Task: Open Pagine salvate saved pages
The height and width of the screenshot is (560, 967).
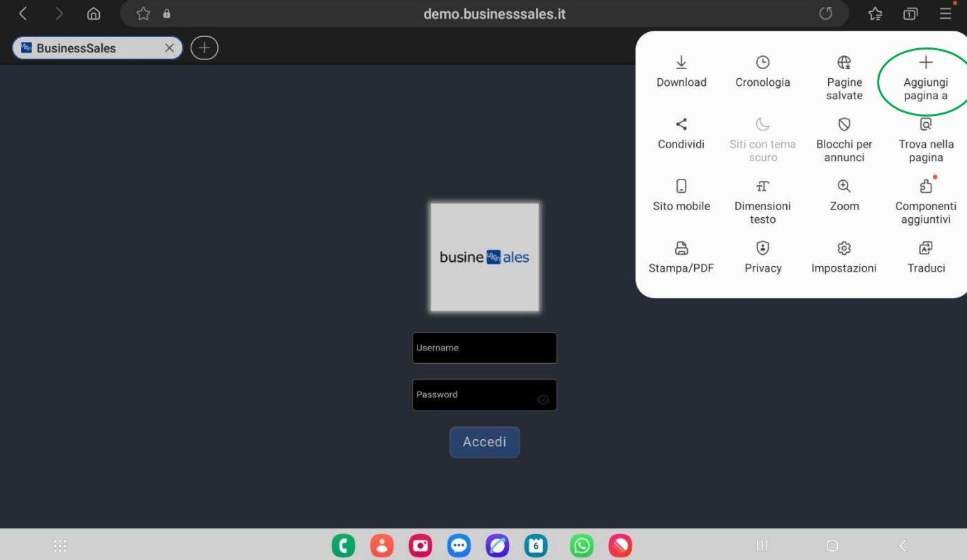Action: [x=844, y=77]
